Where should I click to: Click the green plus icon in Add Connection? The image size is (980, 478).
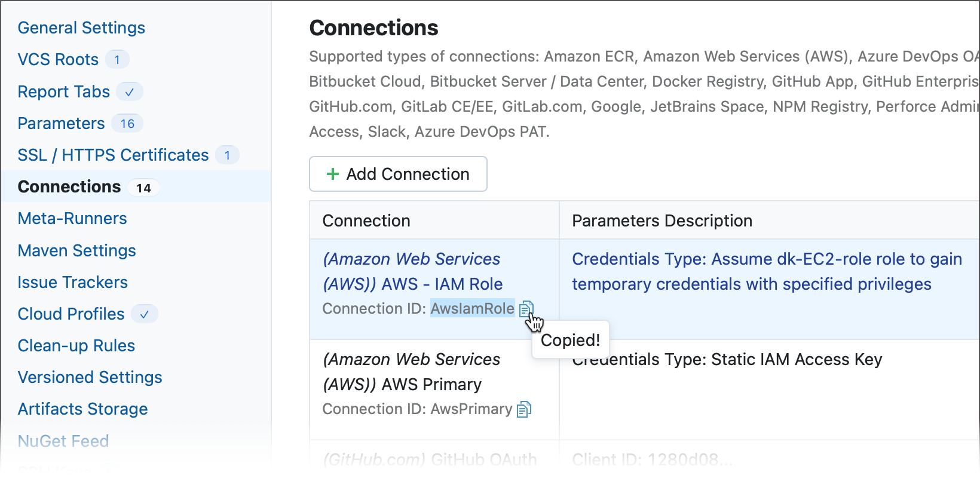tap(333, 174)
